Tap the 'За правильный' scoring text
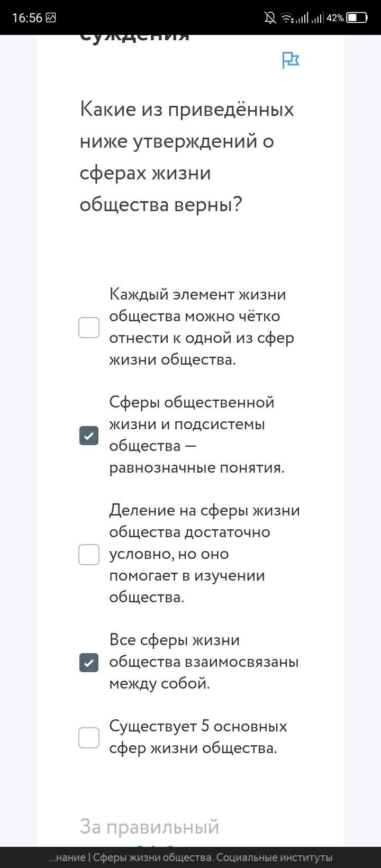 click(x=149, y=827)
